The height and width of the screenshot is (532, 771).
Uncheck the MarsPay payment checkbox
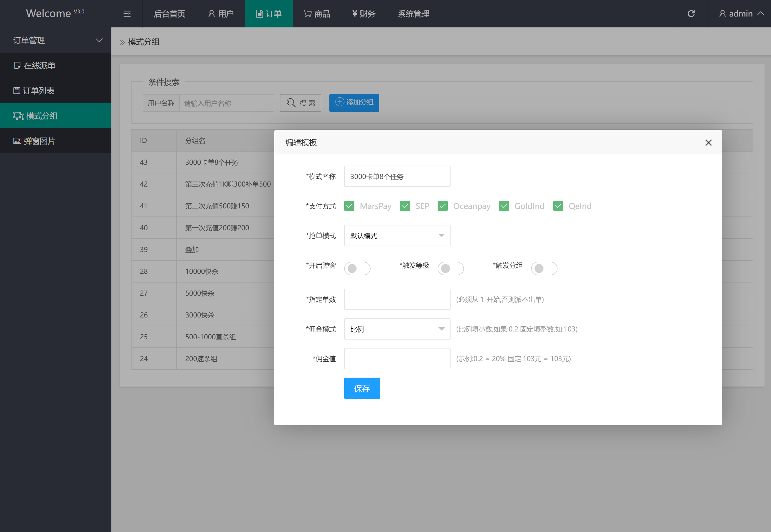tap(349, 206)
